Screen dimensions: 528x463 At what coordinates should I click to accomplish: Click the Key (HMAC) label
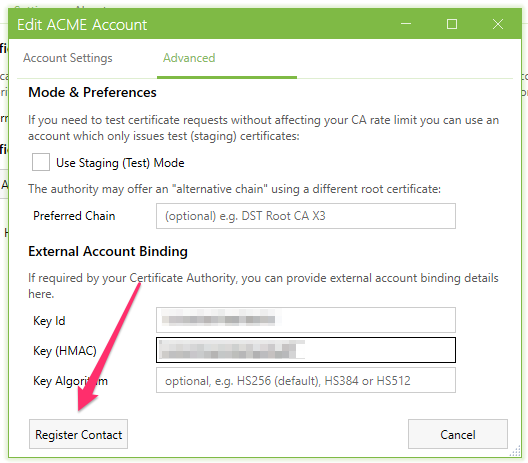click(65, 351)
